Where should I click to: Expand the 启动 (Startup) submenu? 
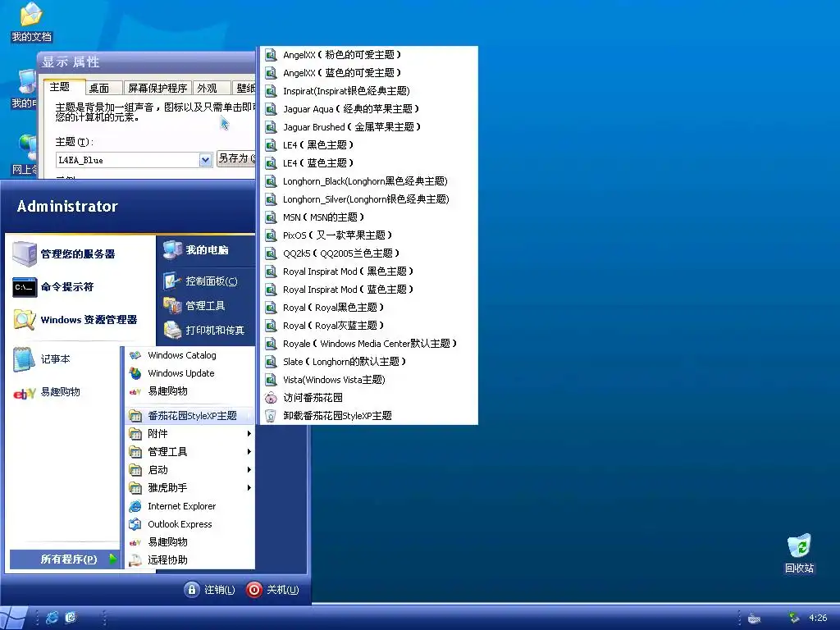pyautogui.click(x=189, y=470)
